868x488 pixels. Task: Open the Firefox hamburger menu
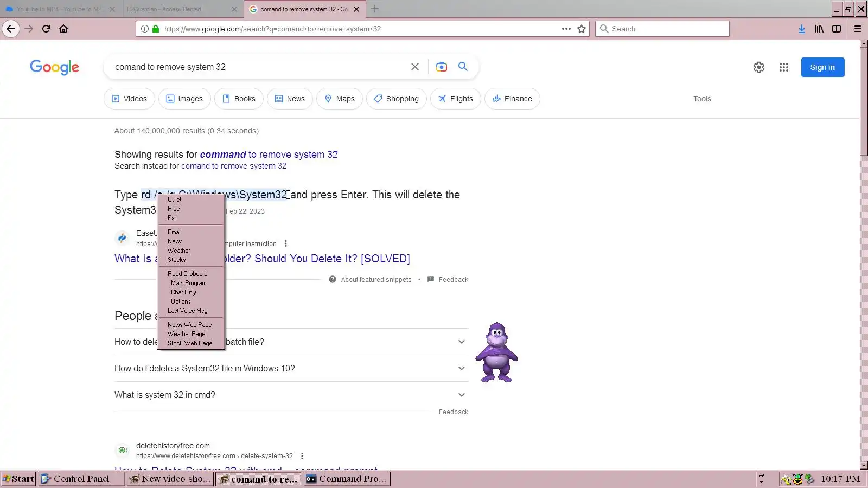coord(858,29)
